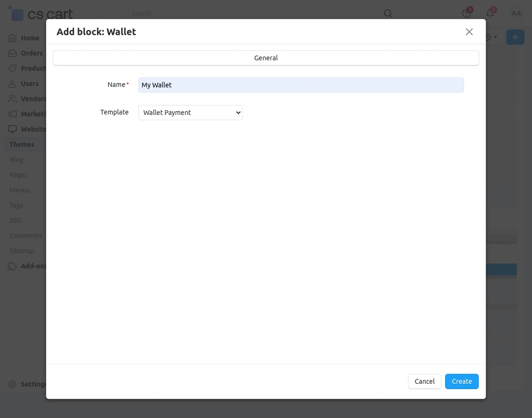Open the Themes menu item
This screenshot has height=418, width=532.
pyautogui.click(x=22, y=144)
